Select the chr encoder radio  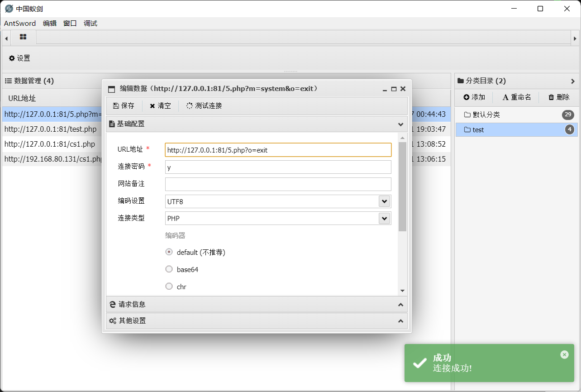[x=169, y=287]
